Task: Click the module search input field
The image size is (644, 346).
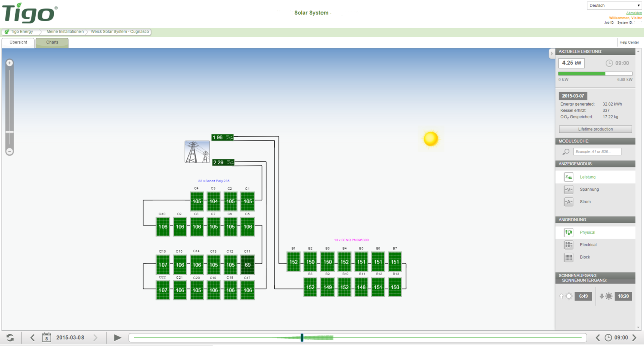Action: click(x=597, y=152)
